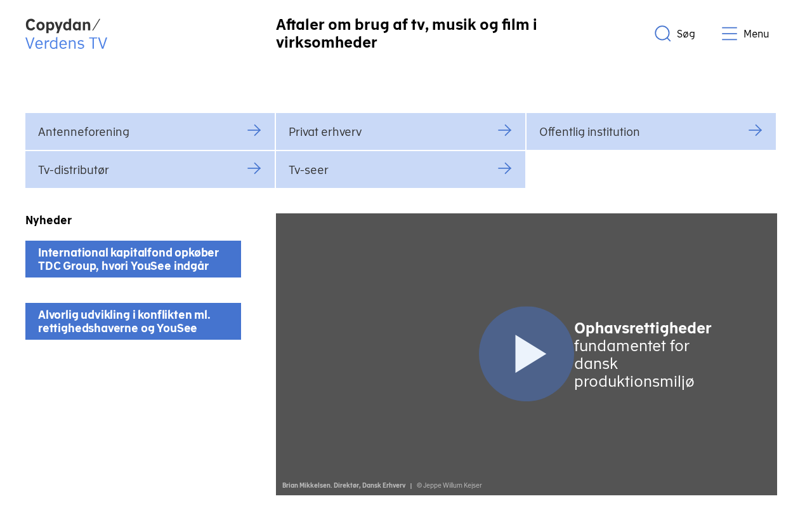The height and width of the screenshot is (508, 812).
Task: Open the Tv-seer section
Action: pos(308,170)
